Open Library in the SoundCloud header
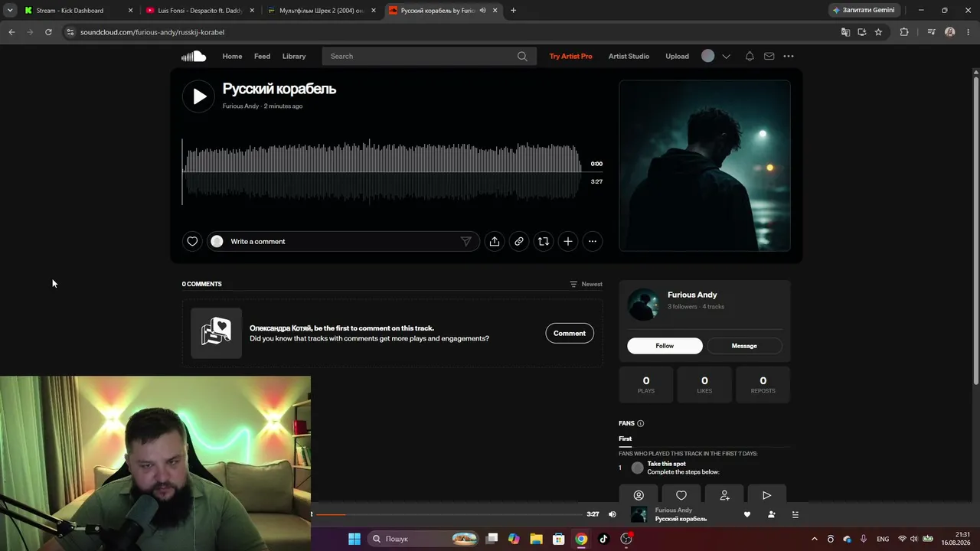The height and width of the screenshot is (551, 980). [x=294, y=56]
